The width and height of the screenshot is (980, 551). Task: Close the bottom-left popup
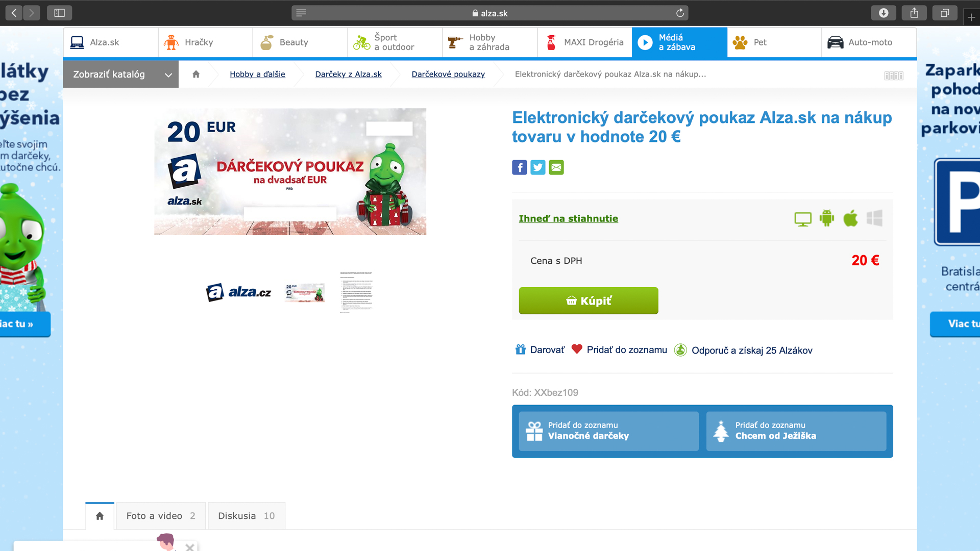click(189, 547)
